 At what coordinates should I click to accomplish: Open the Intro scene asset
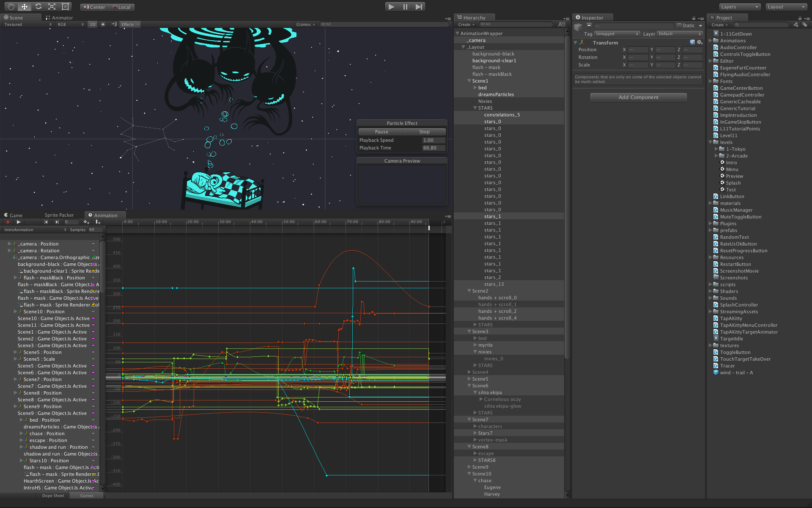coord(731,163)
